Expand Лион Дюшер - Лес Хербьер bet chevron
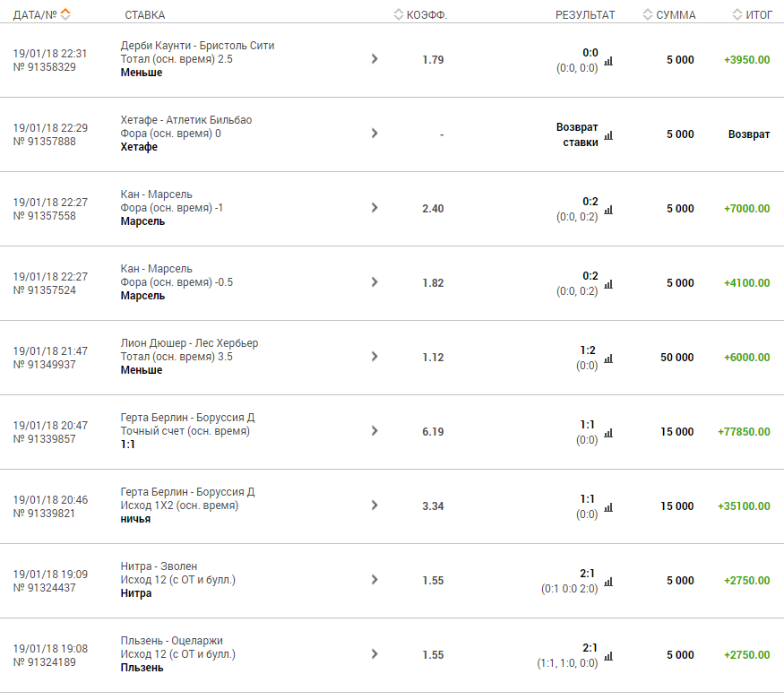This screenshot has height=700, width=784. [x=375, y=357]
